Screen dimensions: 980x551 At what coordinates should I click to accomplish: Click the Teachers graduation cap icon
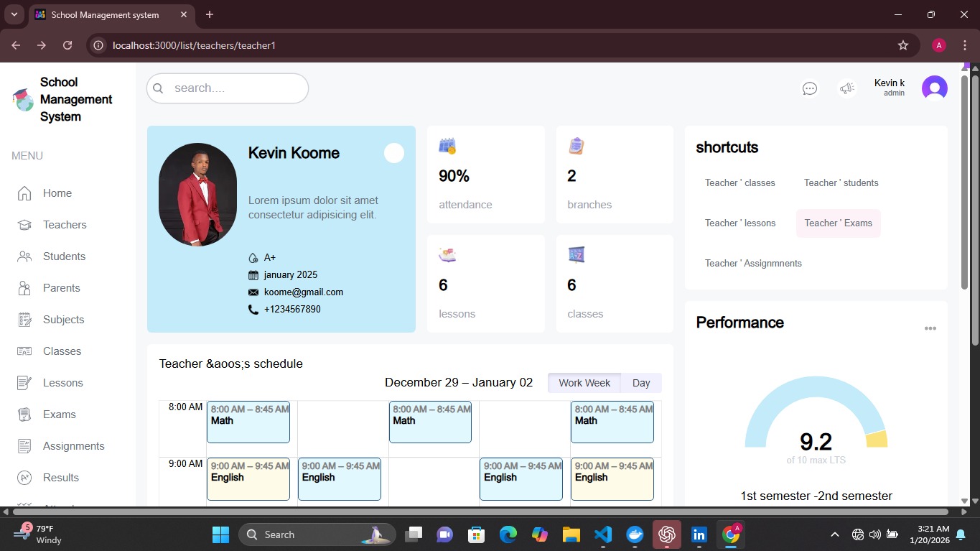coord(24,225)
